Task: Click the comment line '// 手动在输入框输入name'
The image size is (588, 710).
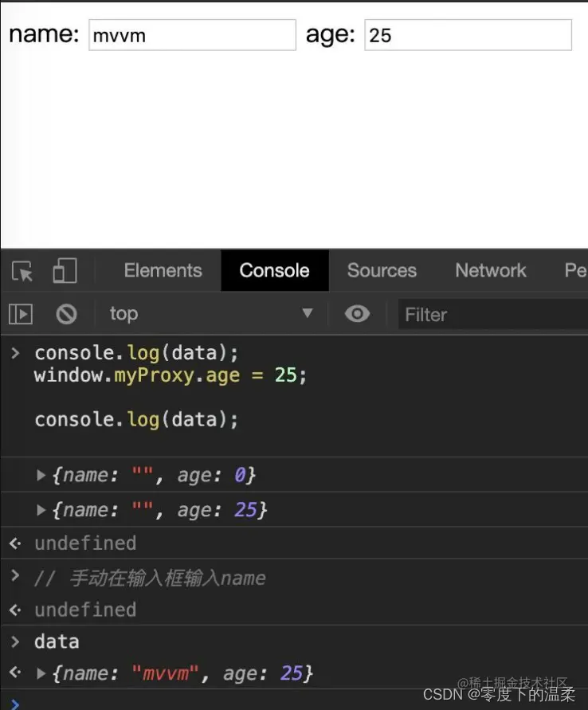Action: click(x=150, y=579)
